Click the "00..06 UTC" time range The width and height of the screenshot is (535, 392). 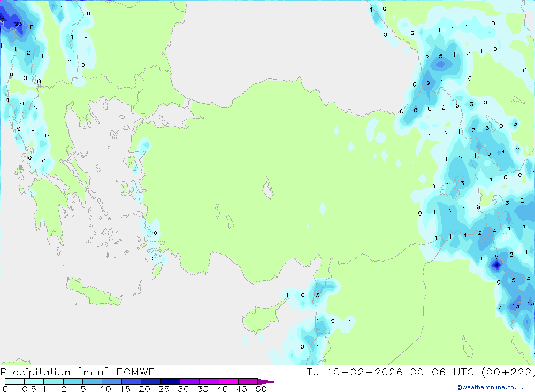(x=443, y=372)
